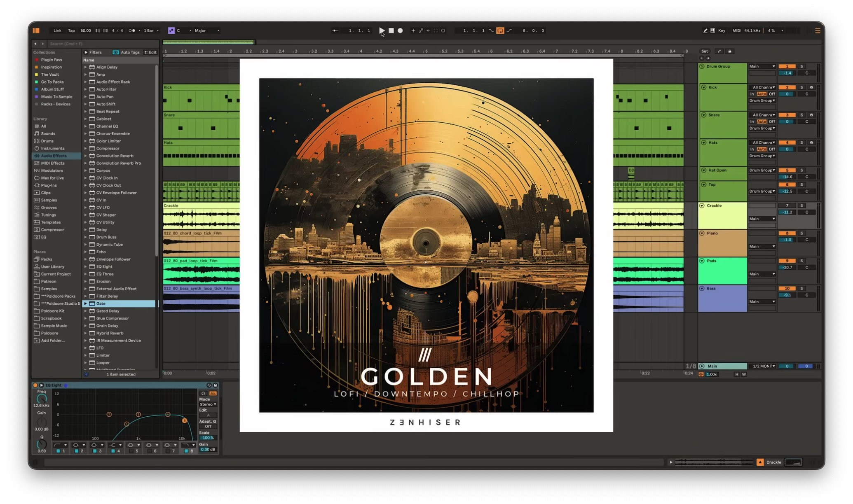This screenshot has width=853, height=504.
Task: Expand the Gate folder in browser
Action: tap(85, 303)
